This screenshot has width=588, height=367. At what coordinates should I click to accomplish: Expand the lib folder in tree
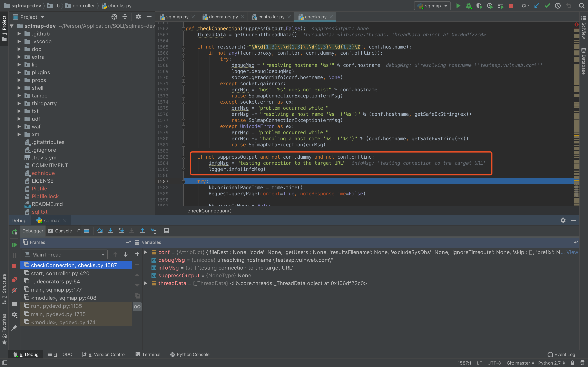(x=19, y=65)
